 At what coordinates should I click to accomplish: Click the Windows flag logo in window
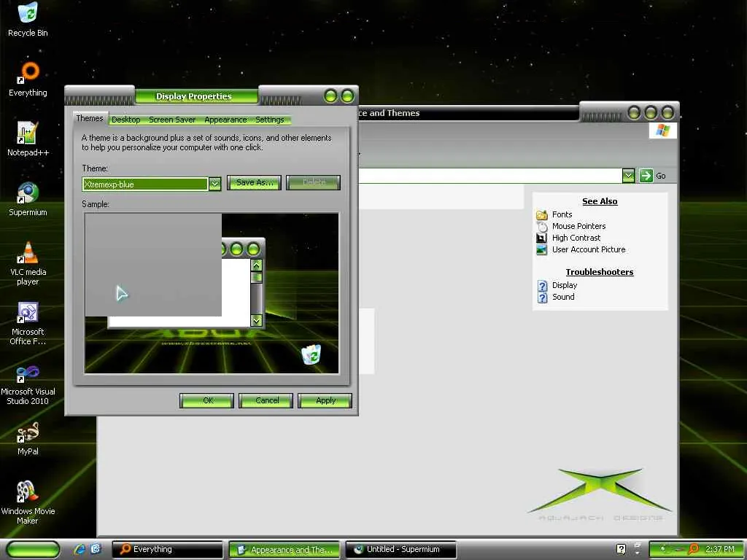click(x=662, y=130)
